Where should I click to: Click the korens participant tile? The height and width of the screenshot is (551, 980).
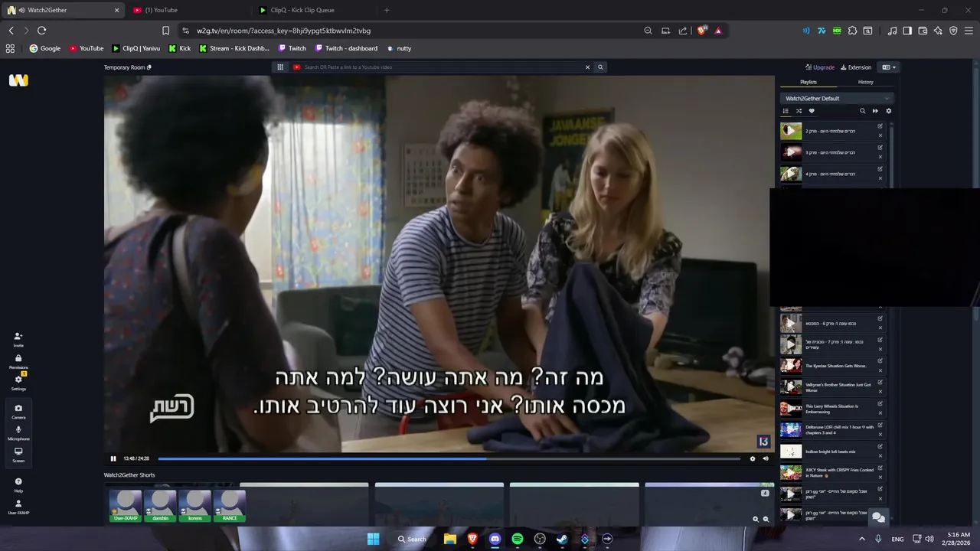tap(194, 505)
